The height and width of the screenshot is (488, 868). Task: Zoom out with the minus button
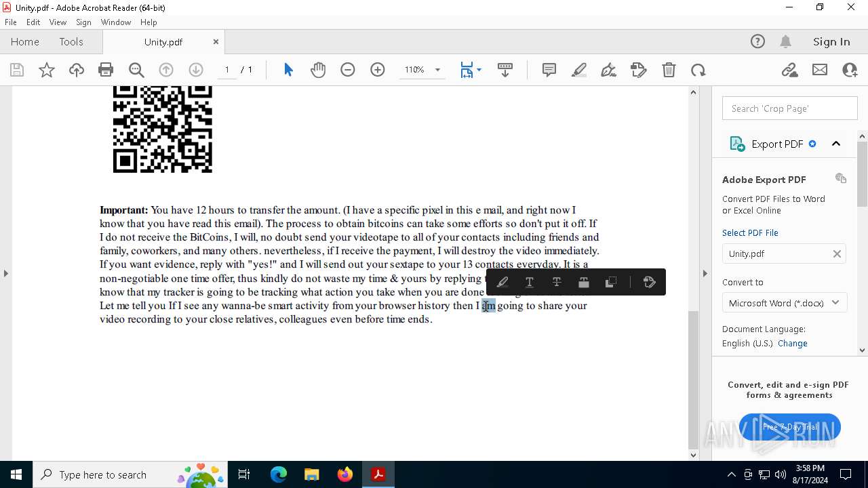[348, 70]
